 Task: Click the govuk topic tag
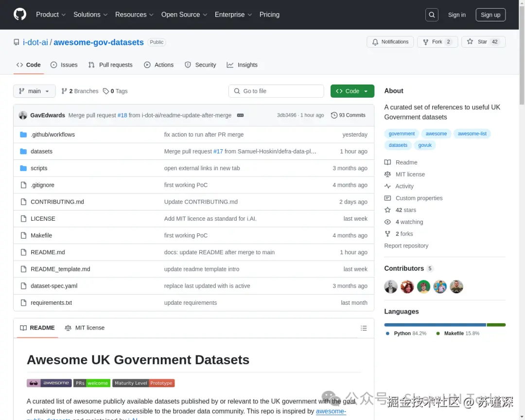pos(424,145)
